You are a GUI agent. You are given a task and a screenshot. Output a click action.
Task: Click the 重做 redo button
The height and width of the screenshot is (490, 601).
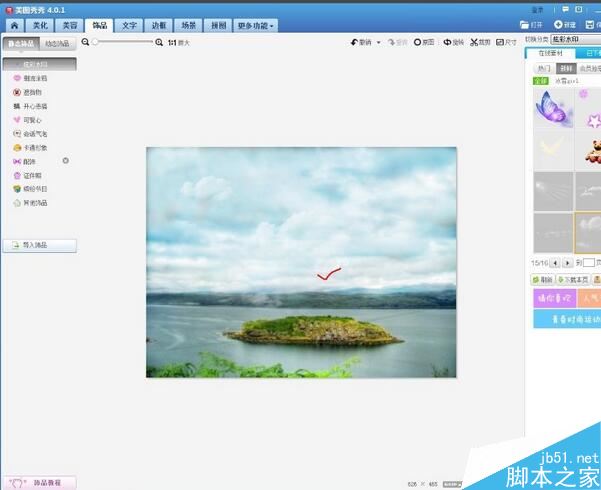coord(397,42)
